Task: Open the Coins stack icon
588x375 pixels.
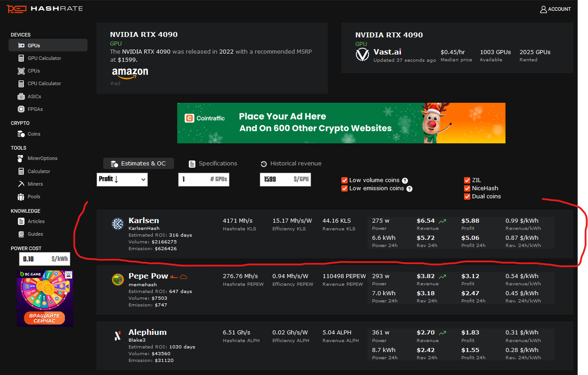Action: click(21, 134)
